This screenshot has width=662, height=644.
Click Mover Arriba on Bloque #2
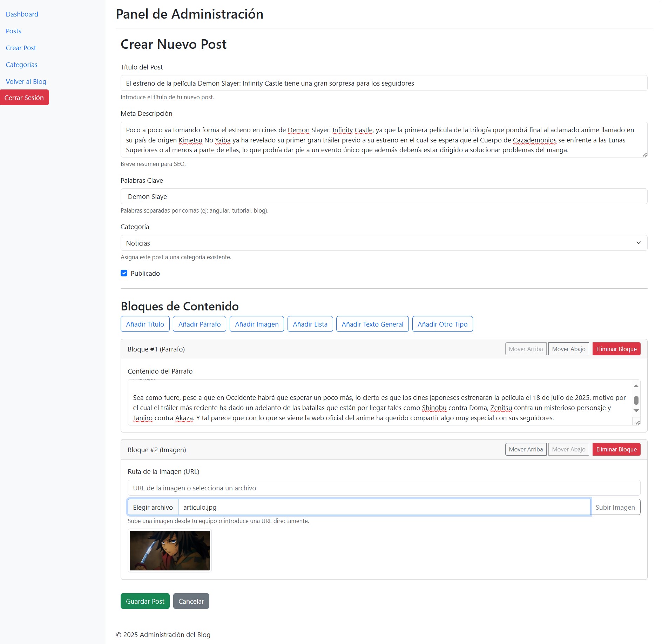tap(526, 449)
